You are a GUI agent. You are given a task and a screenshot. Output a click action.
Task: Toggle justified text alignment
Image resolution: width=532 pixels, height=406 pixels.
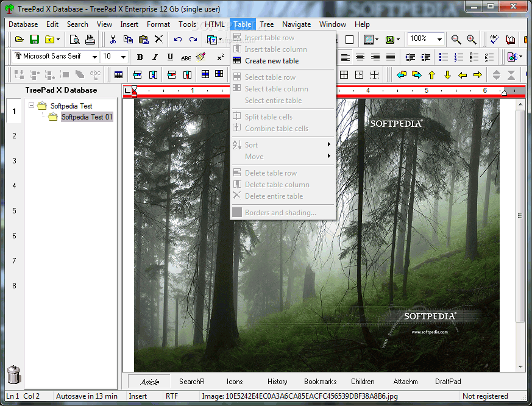point(391,57)
